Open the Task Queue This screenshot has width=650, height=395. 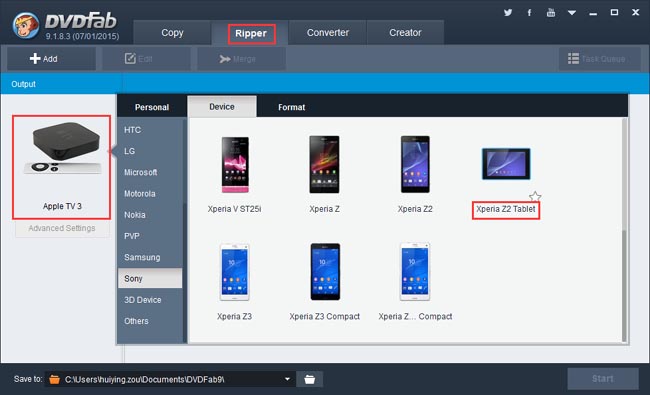599,59
